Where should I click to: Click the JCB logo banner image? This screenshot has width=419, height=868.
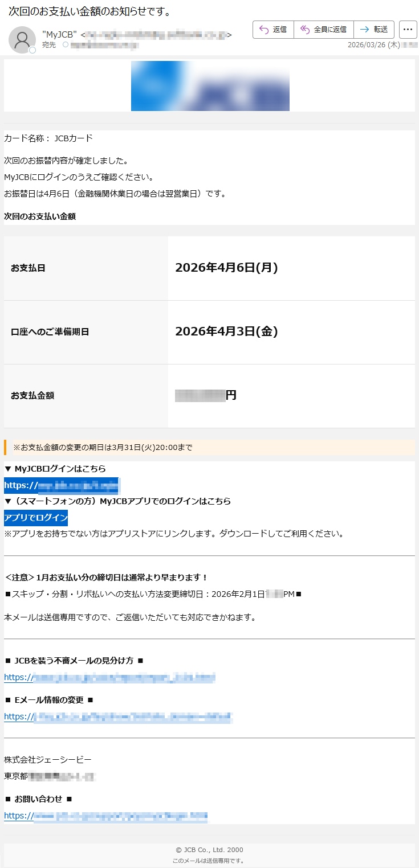pyautogui.click(x=210, y=86)
